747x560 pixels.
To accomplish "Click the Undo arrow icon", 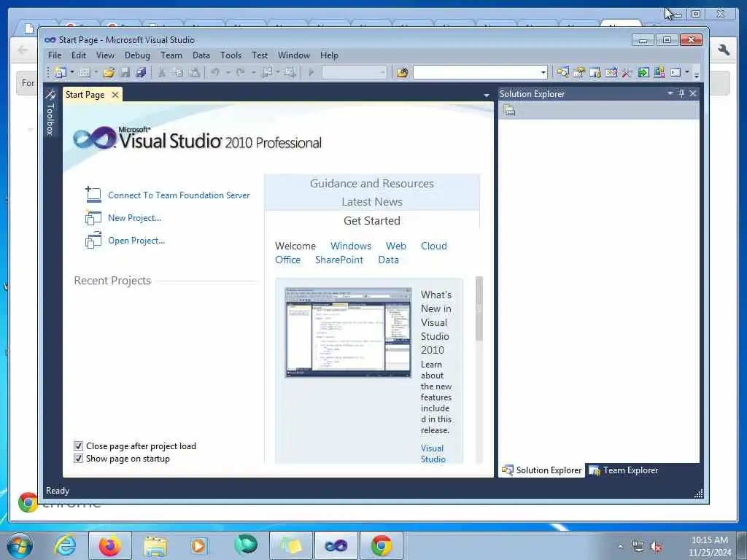I will pyautogui.click(x=215, y=72).
